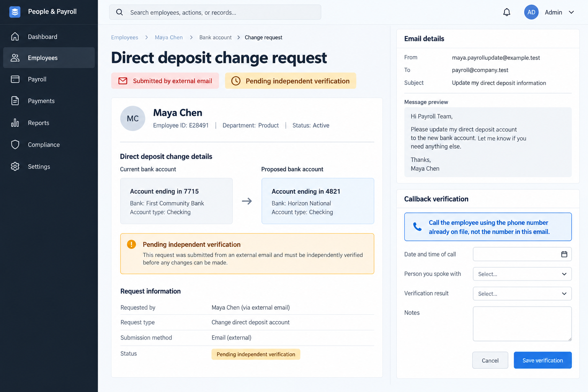Click the Payments document icon
Image resolution: width=588 pixels, height=392 pixels.
[15, 101]
